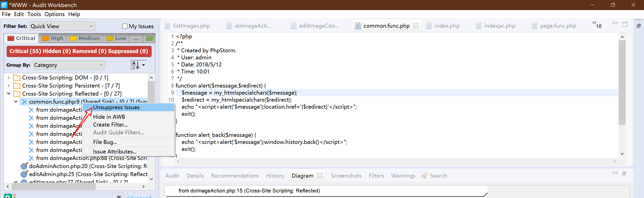This screenshot has width=644, height=198.
Task: Open the History tab
Action: (275, 176)
